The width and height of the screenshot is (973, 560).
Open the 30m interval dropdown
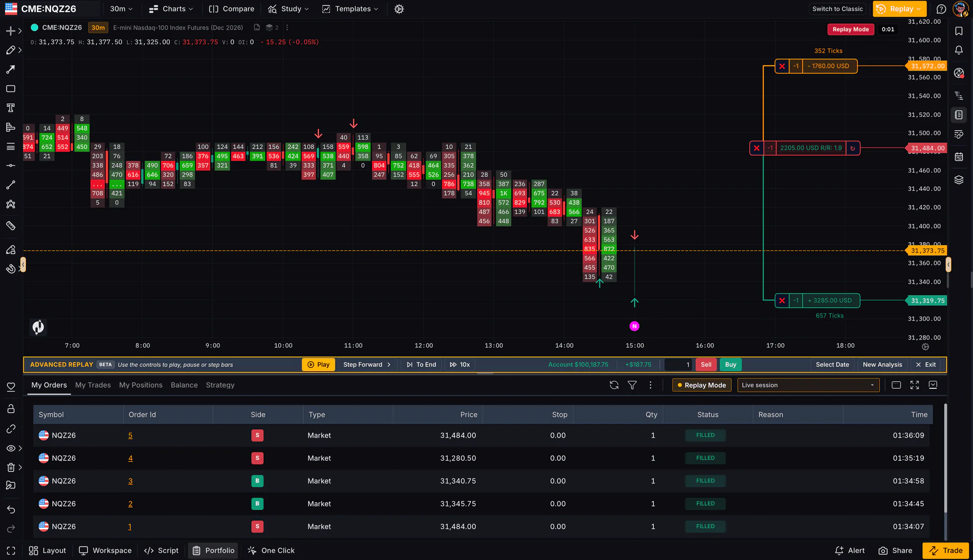coord(121,9)
